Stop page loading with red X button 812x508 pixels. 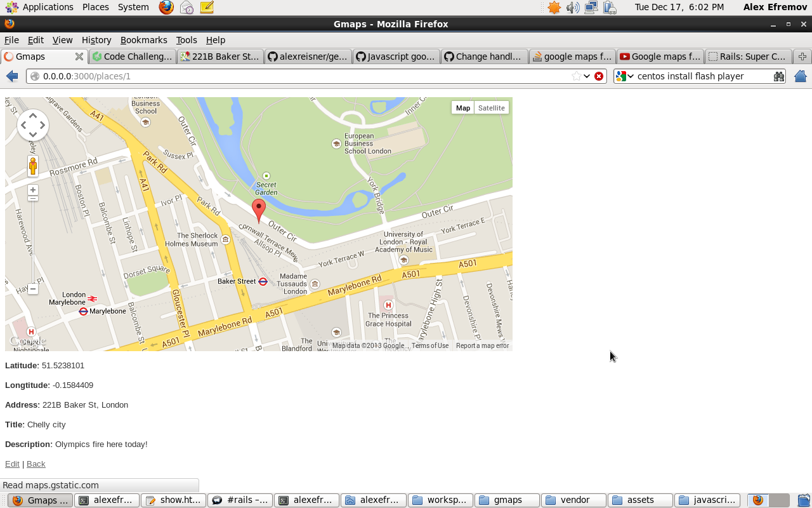pos(599,76)
